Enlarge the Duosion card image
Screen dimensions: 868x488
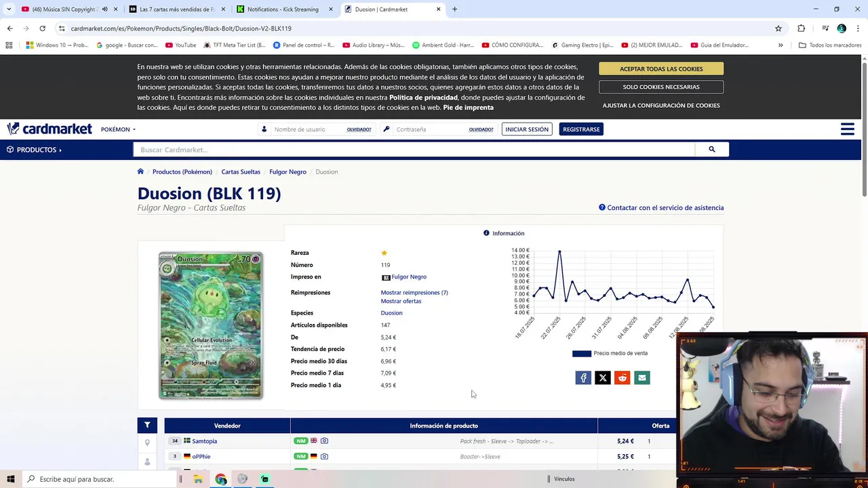(x=211, y=325)
